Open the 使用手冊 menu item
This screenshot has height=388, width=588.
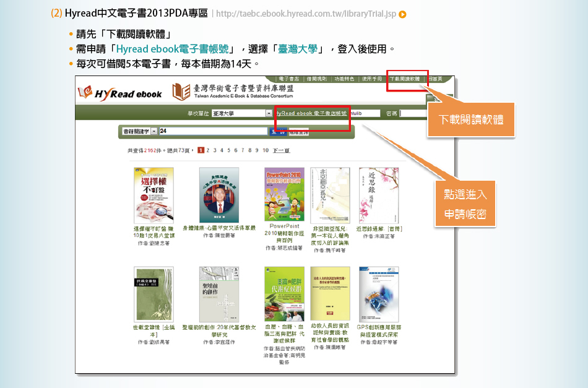click(371, 79)
